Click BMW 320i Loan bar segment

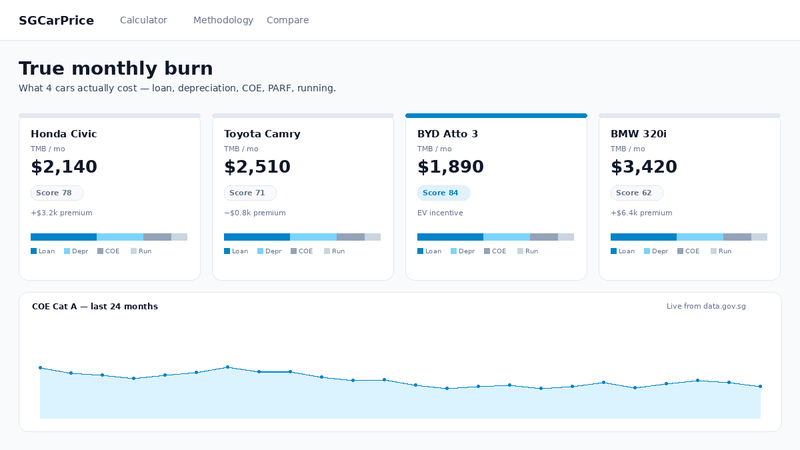pyautogui.click(x=644, y=237)
